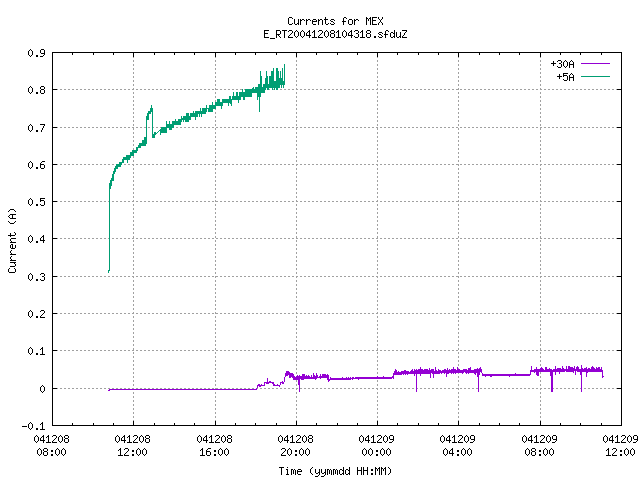The height and width of the screenshot is (480, 640).
Task: Click the 0.4 y-axis tick label
Action: pos(36,239)
